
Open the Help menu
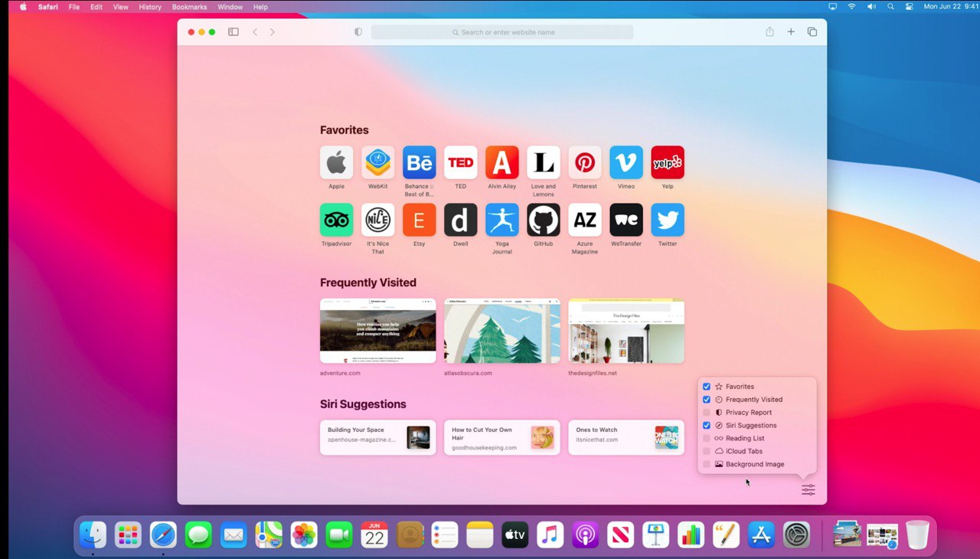tap(260, 7)
